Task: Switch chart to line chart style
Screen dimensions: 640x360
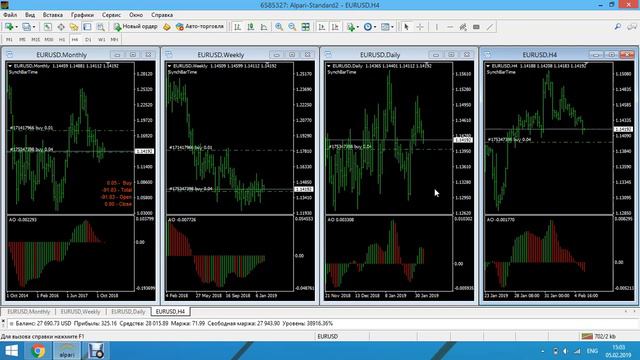Action: (x=264, y=27)
